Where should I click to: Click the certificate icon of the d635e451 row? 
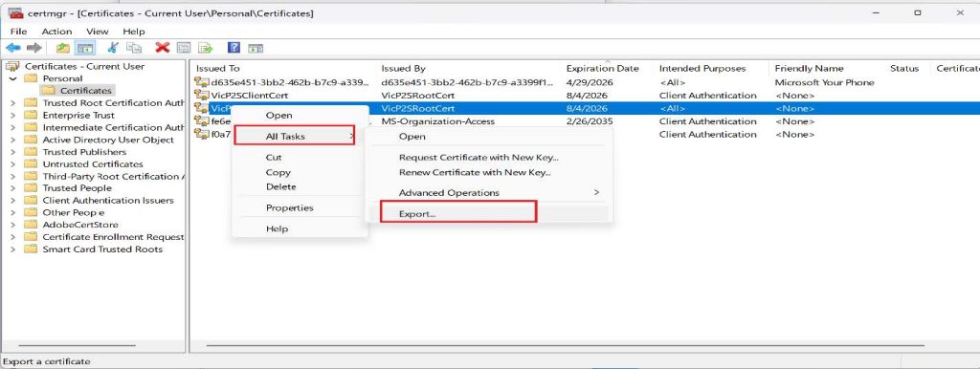(x=201, y=82)
